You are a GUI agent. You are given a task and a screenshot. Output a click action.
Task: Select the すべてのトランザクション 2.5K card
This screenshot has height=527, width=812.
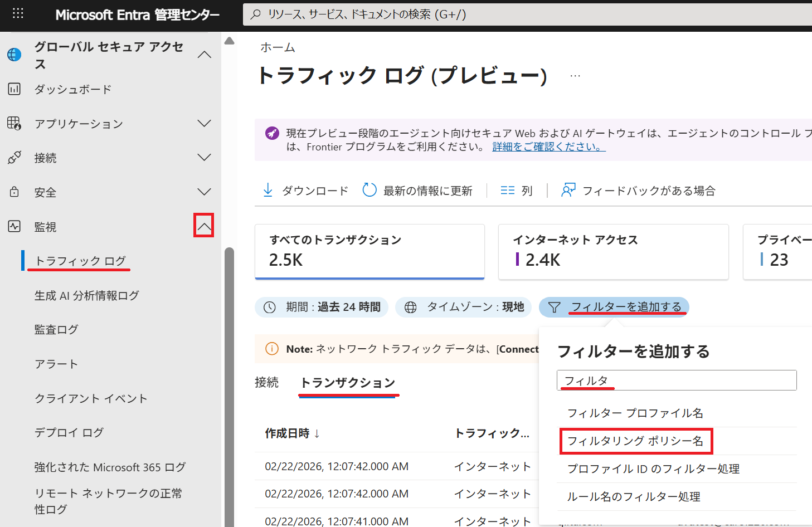369,252
